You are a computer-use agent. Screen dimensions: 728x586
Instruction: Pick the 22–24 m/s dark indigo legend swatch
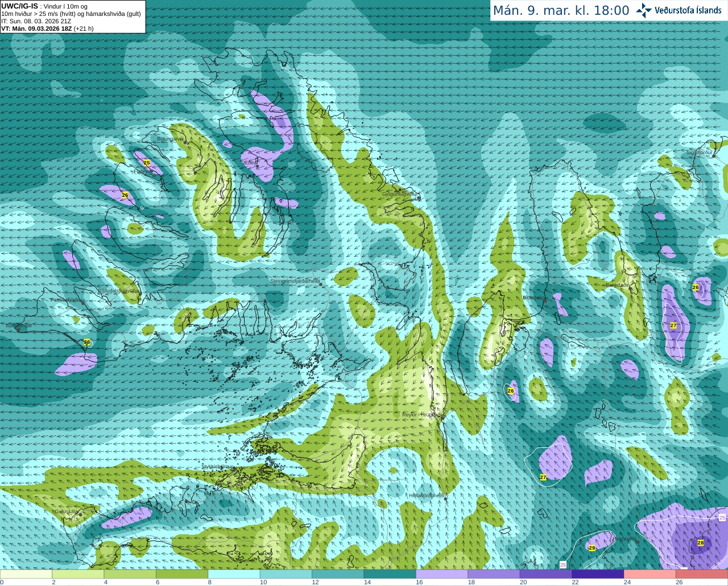(598, 574)
